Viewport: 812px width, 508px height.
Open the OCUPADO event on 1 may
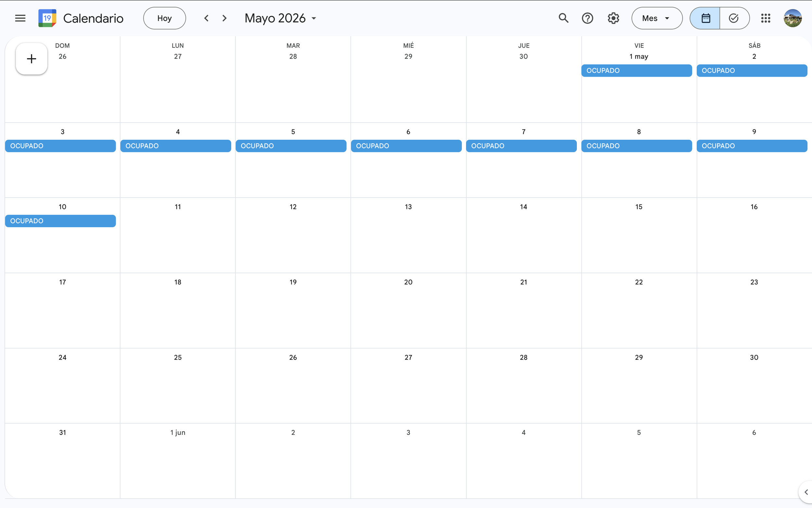point(636,71)
